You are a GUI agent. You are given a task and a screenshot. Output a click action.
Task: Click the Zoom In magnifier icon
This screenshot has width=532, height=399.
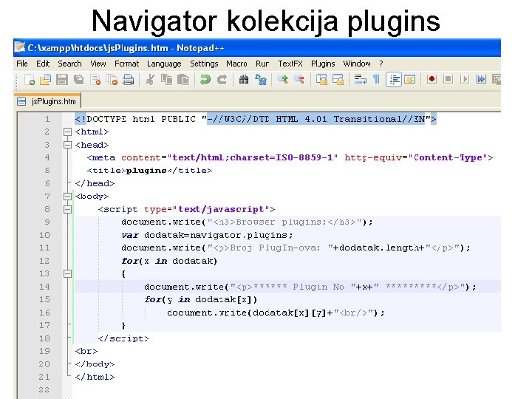(282, 80)
